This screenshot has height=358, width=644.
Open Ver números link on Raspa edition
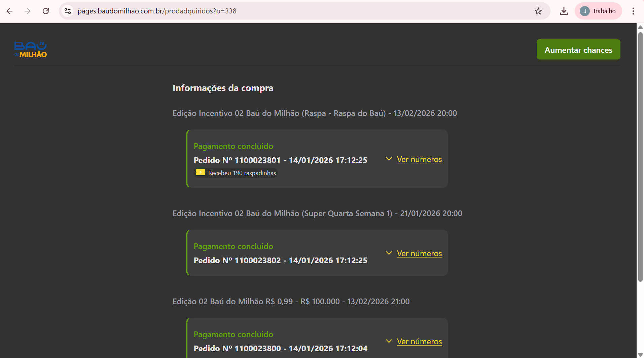(419, 159)
